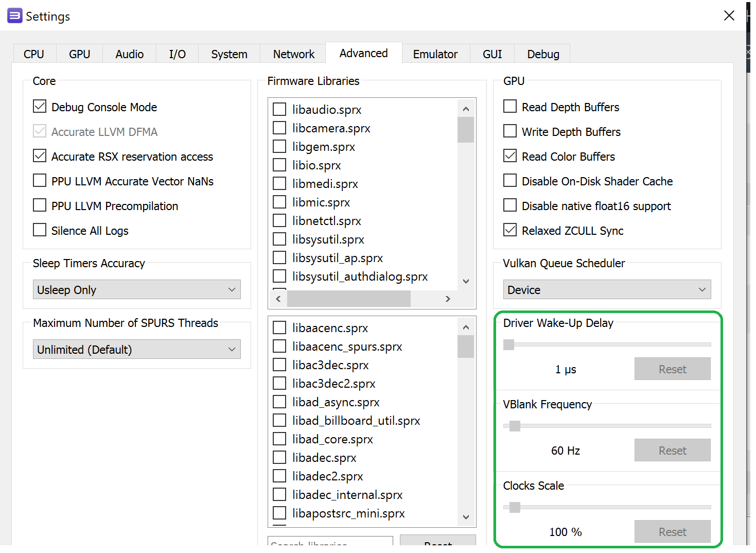Close the Settings window
The width and height of the screenshot is (756, 553).
[x=729, y=16]
